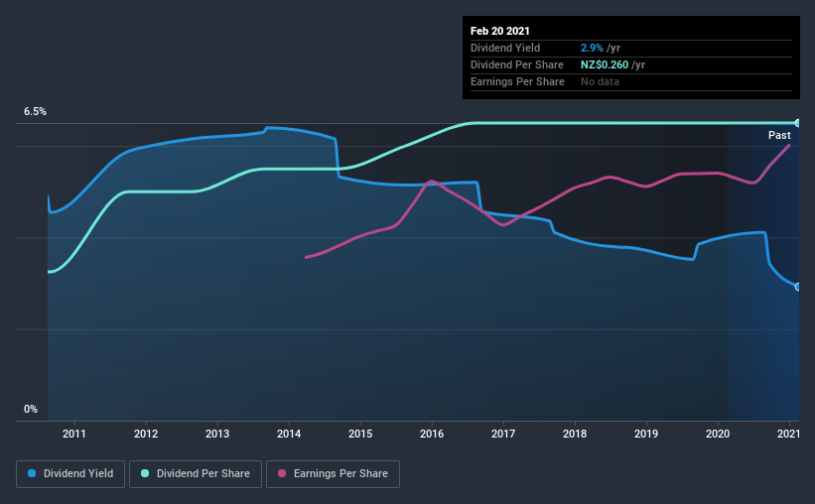Toggle the Dividend Per Share legend series
This screenshot has height=504, width=815.
point(196,474)
